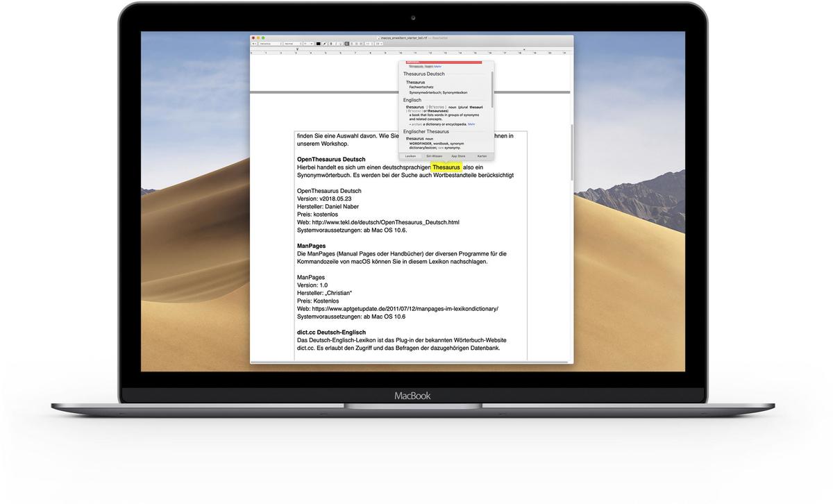833x504 pixels.
Task: Open the Normal typeface style dropdown
Action: coord(293,43)
